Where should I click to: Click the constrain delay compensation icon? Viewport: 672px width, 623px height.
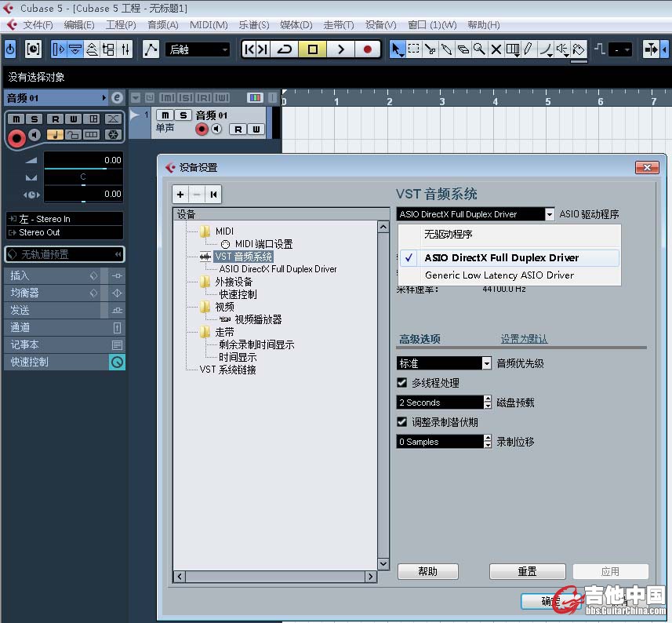[x=33, y=49]
